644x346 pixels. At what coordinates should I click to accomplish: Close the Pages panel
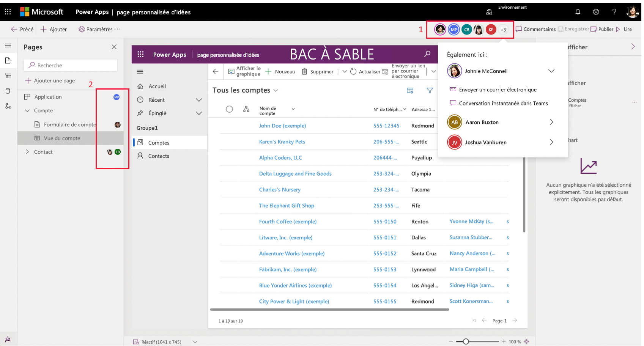pyautogui.click(x=114, y=47)
